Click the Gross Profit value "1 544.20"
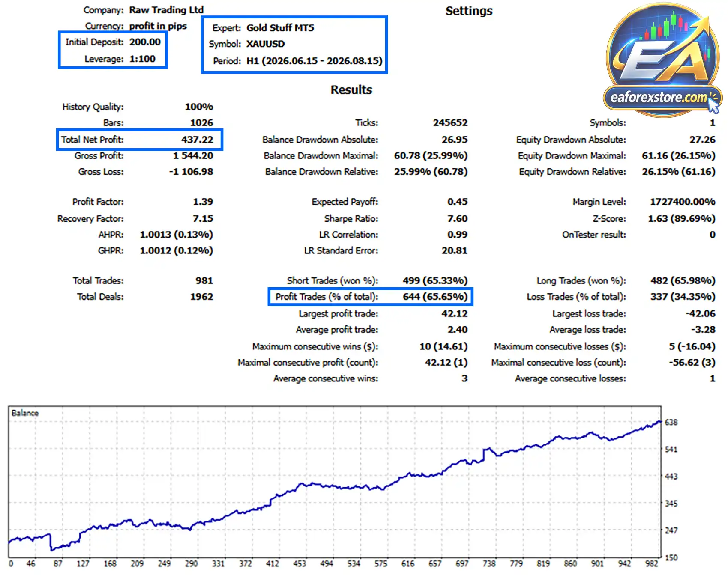The height and width of the screenshot is (581, 728). [x=193, y=156]
